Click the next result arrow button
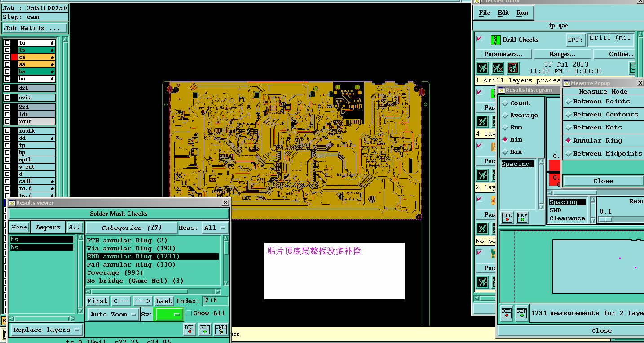The height and width of the screenshot is (343, 644). pos(142,301)
